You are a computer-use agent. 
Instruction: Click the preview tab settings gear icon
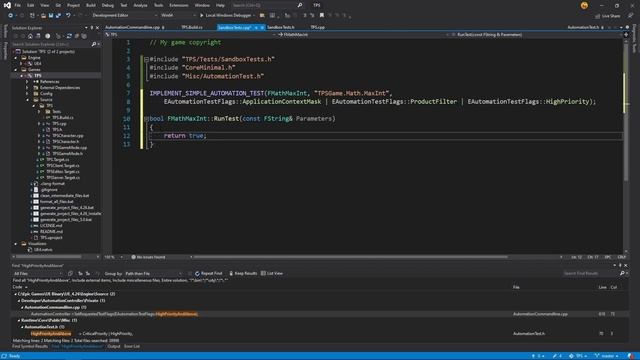(x=627, y=27)
